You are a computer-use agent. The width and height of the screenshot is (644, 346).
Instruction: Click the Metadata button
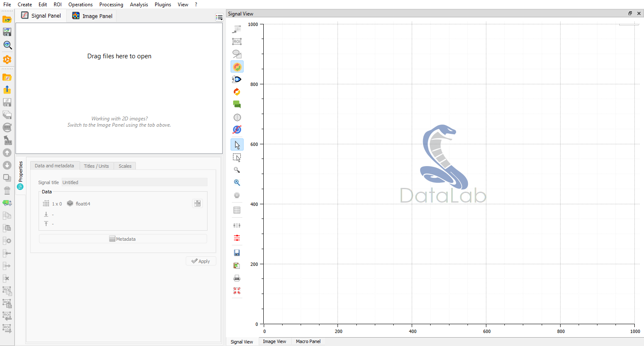click(123, 239)
